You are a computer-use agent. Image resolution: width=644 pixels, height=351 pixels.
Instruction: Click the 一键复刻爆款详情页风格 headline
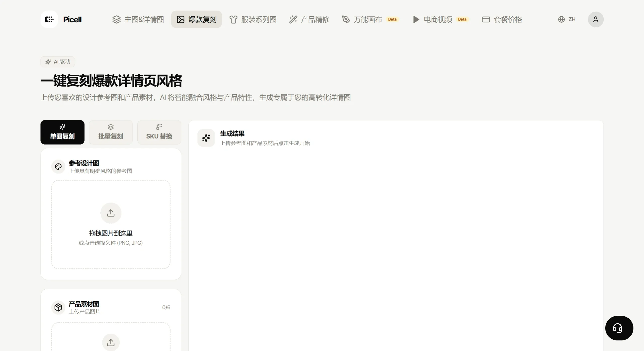(111, 81)
